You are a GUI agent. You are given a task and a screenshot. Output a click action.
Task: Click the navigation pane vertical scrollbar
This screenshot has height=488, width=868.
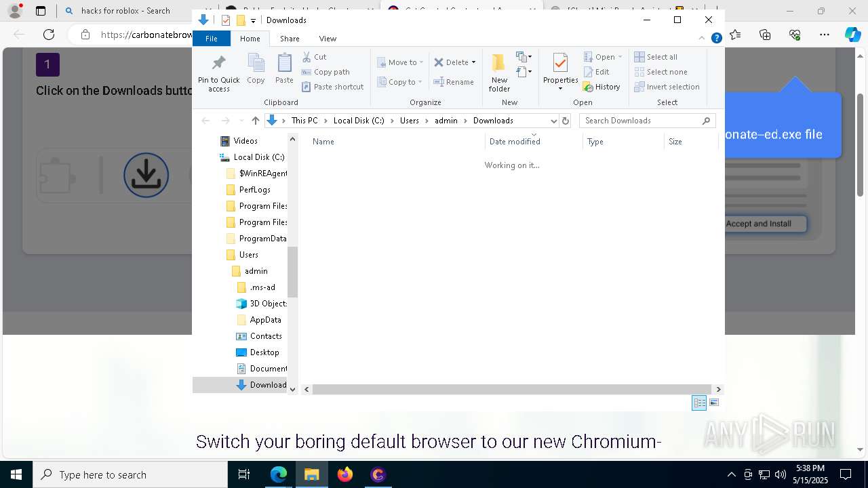click(x=293, y=272)
